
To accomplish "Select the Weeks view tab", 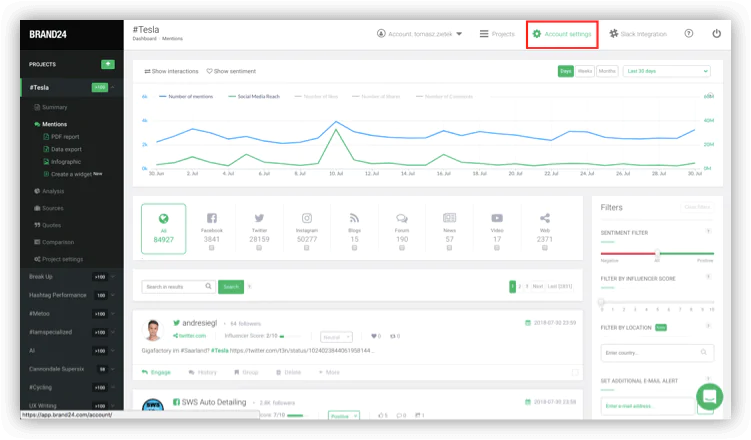I will click(x=585, y=71).
